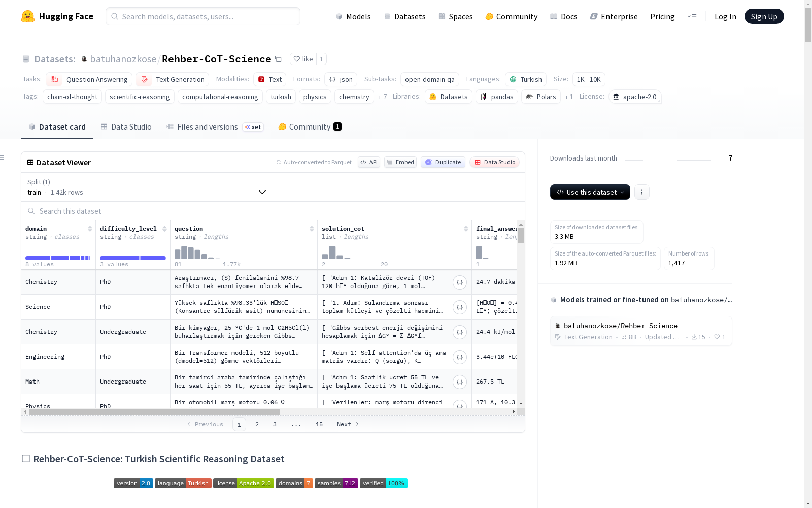Open the batuhanozkose/Rehber-Science model card

click(x=641, y=331)
